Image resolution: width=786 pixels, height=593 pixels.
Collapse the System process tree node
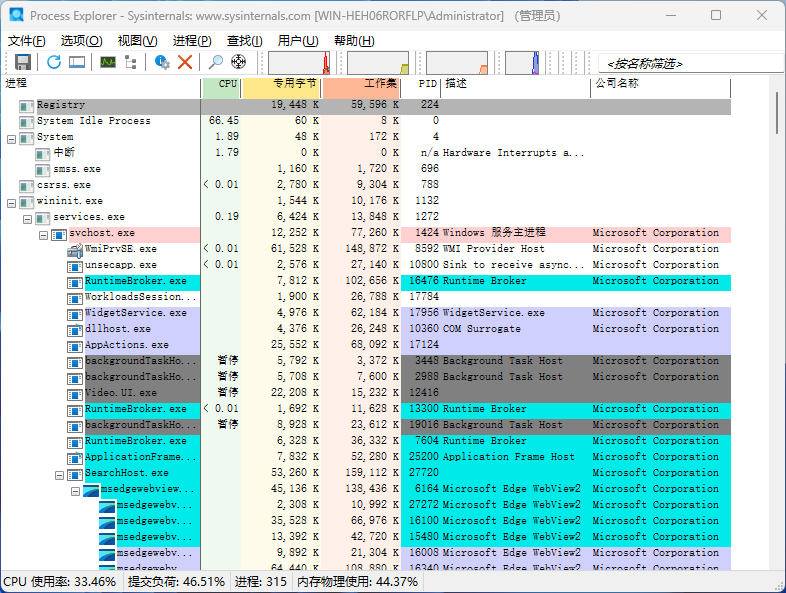12,139
